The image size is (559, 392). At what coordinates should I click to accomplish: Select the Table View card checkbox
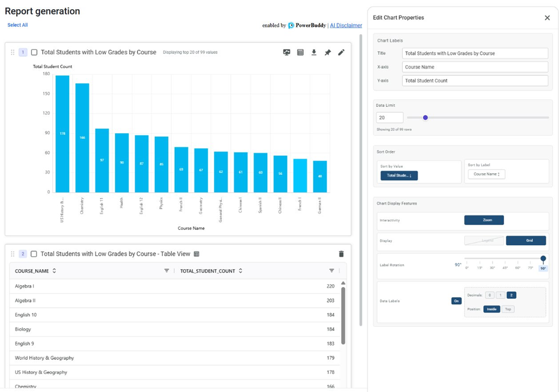(x=34, y=254)
